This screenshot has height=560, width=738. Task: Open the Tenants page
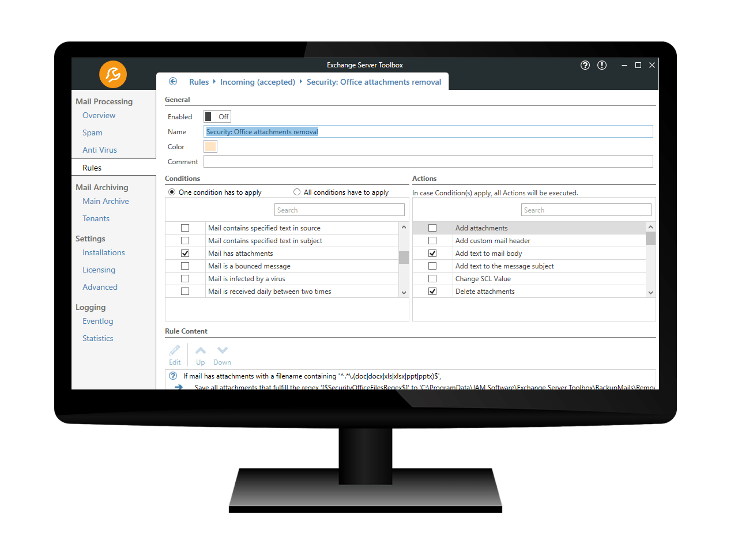[96, 218]
